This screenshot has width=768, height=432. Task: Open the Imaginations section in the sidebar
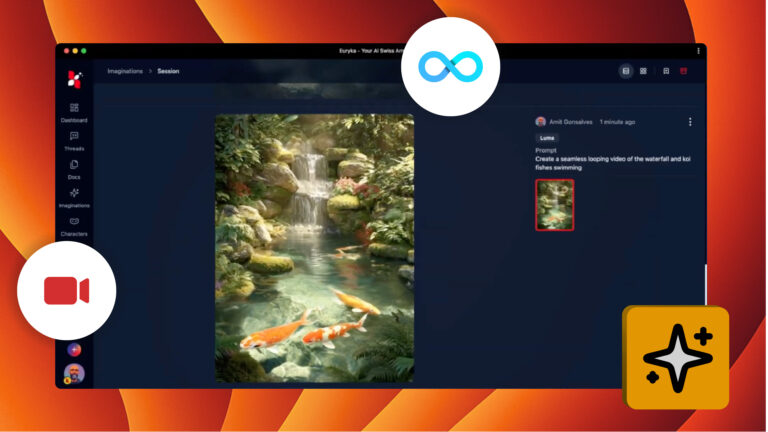click(x=74, y=198)
